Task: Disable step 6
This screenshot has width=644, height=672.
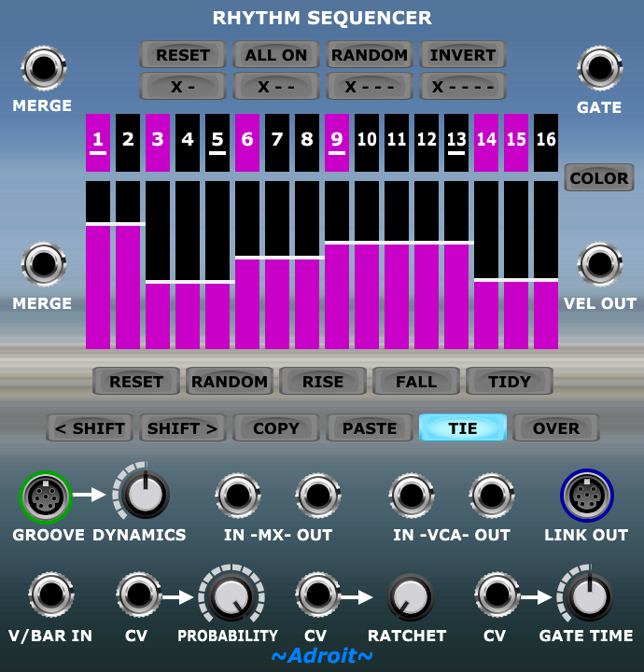Action: [x=247, y=143]
